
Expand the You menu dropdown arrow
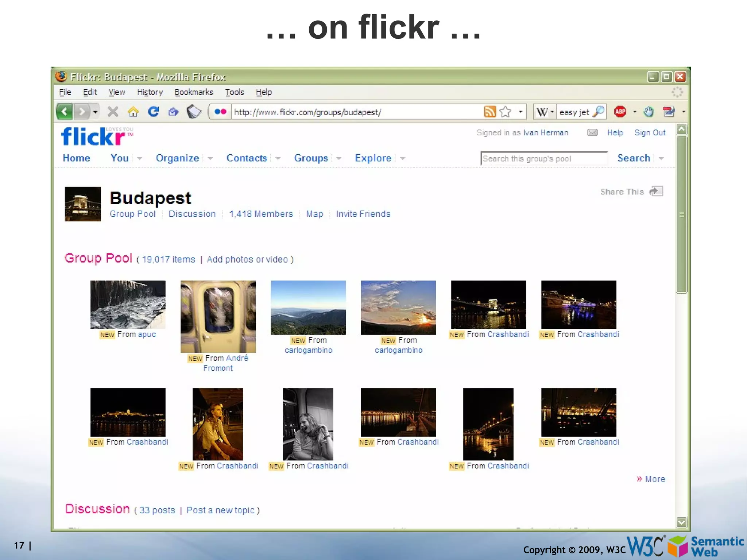coord(139,158)
